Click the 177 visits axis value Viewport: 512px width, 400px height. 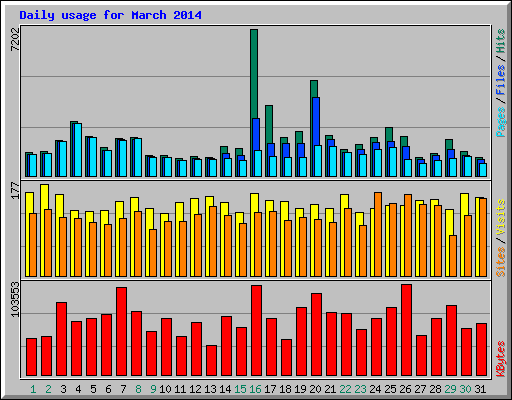(x=16, y=191)
